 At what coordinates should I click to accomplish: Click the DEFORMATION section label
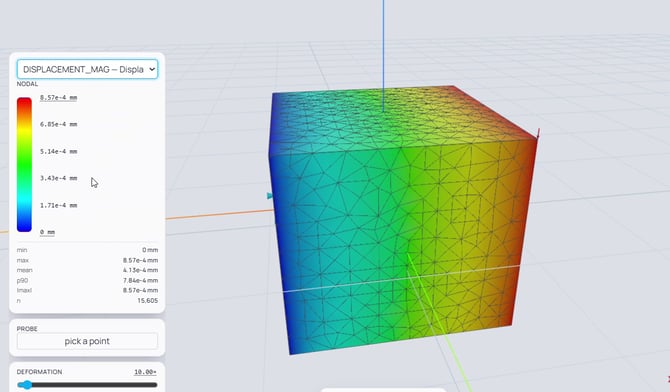click(x=39, y=372)
